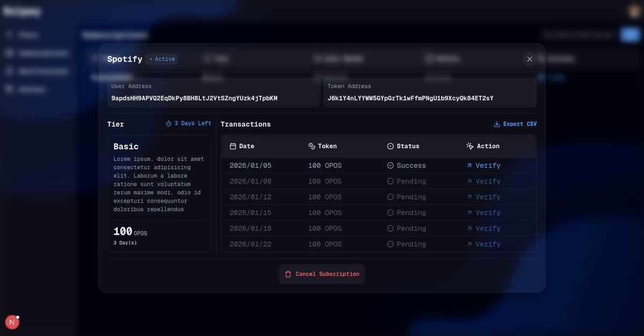
Task: Click the Action column header
Action: [483, 146]
